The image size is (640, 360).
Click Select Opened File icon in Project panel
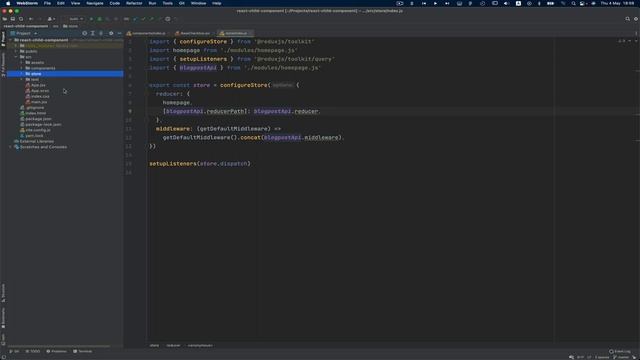point(84,33)
